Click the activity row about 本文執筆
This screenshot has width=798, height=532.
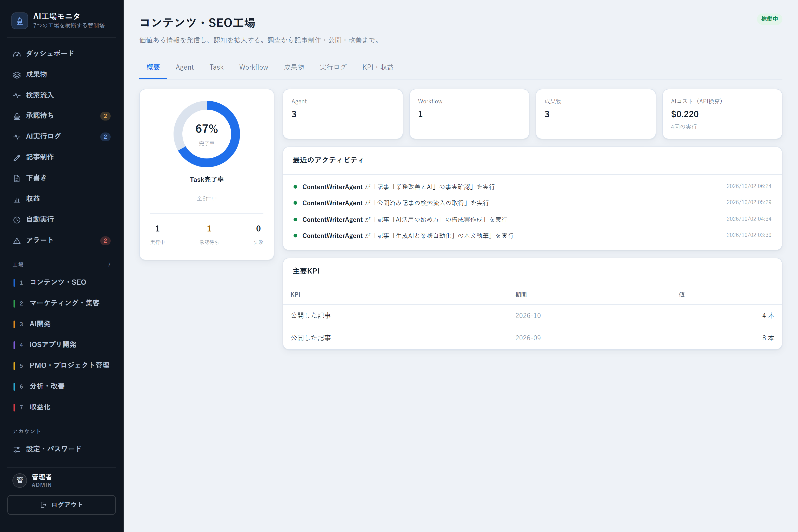coord(532,235)
